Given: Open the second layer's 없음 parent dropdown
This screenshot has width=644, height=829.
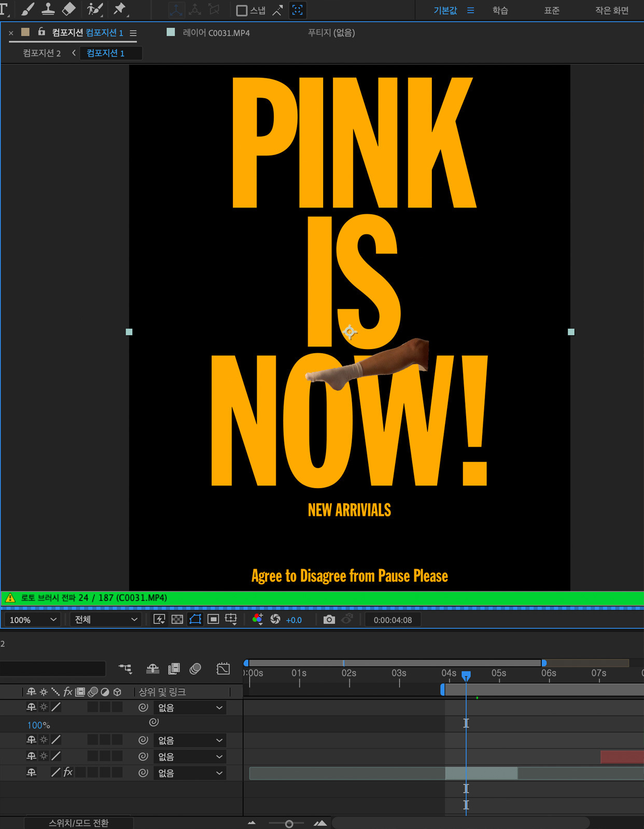Looking at the screenshot, I should coord(190,740).
